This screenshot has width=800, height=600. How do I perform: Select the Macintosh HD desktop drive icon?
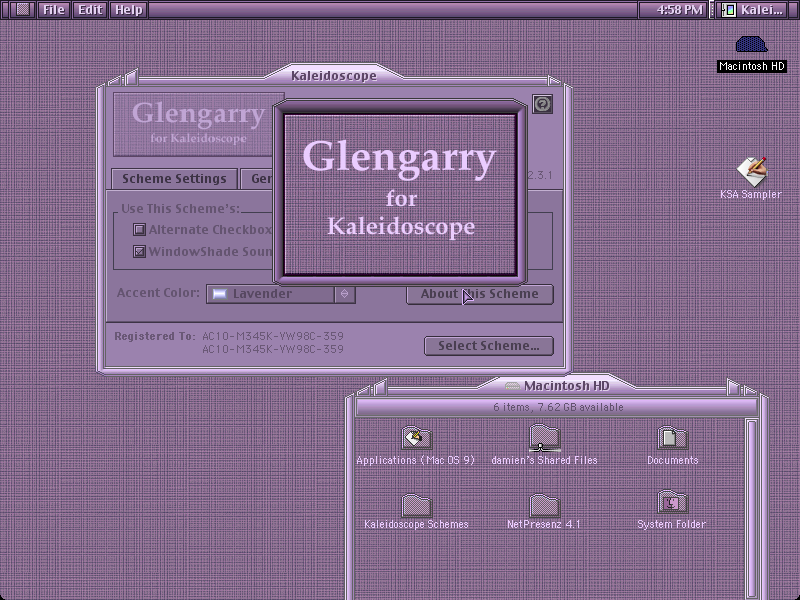(x=752, y=44)
